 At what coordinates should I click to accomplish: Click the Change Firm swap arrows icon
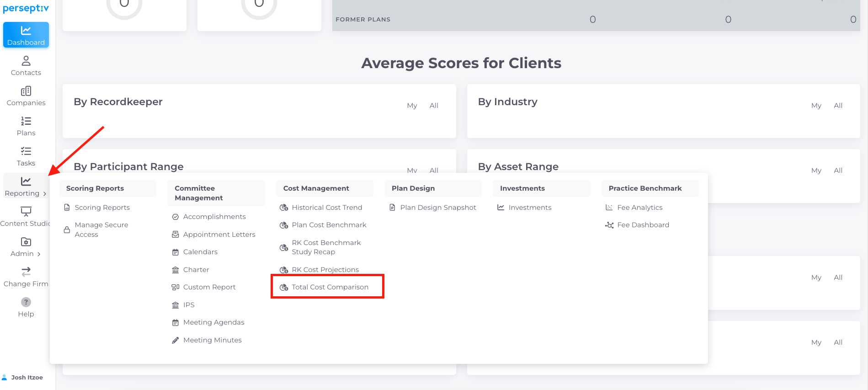(26, 272)
